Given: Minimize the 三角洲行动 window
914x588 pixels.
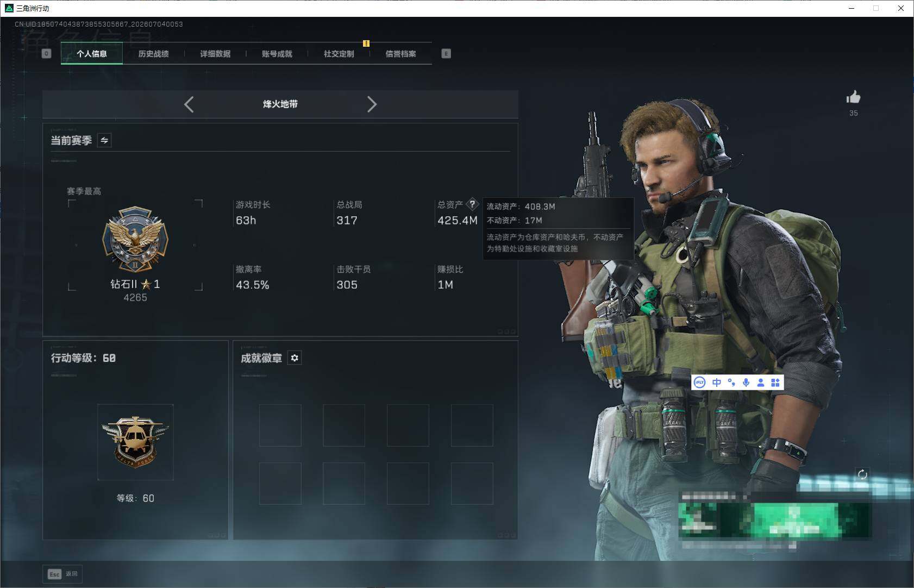Looking at the screenshot, I should pyautogui.click(x=852, y=8).
